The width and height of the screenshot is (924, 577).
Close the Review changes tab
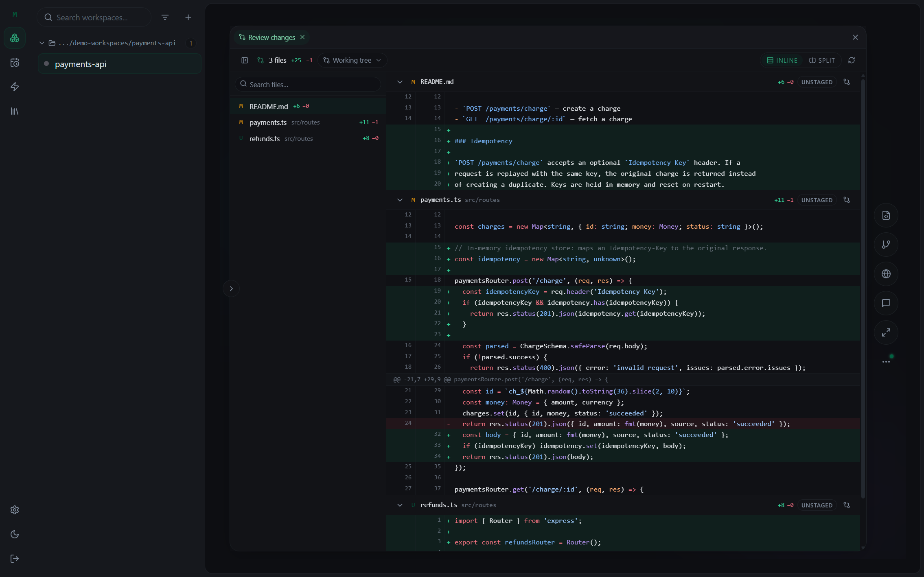(302, 37)
